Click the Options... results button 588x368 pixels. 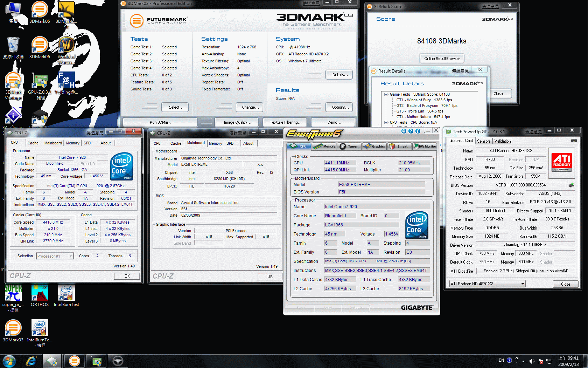point(339,107)
